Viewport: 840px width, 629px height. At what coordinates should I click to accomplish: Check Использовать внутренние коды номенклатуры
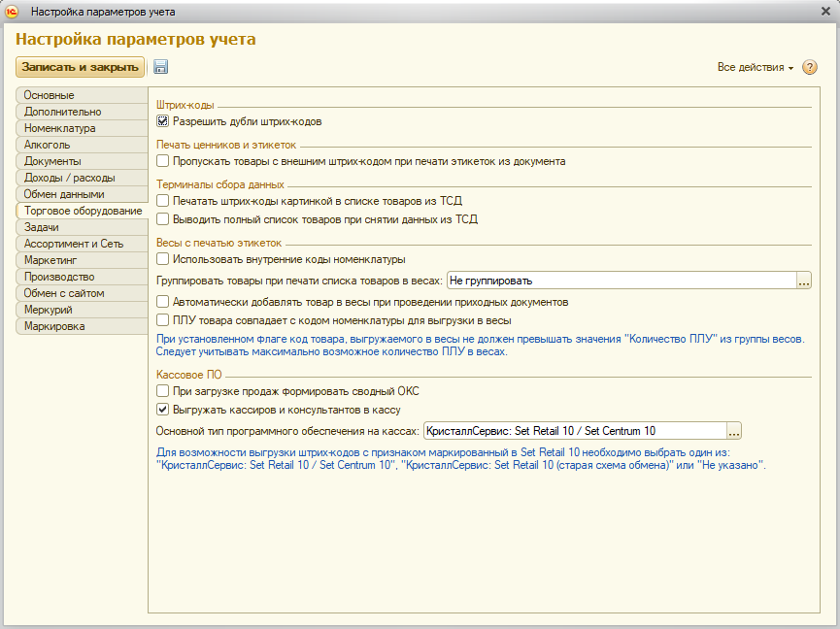(x=163, y=259)
